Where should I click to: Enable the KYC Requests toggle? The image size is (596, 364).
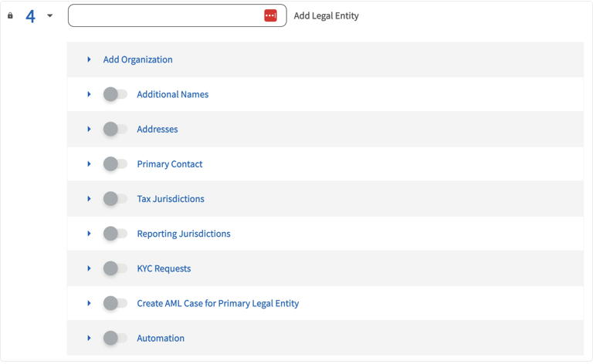coord(115,268)
